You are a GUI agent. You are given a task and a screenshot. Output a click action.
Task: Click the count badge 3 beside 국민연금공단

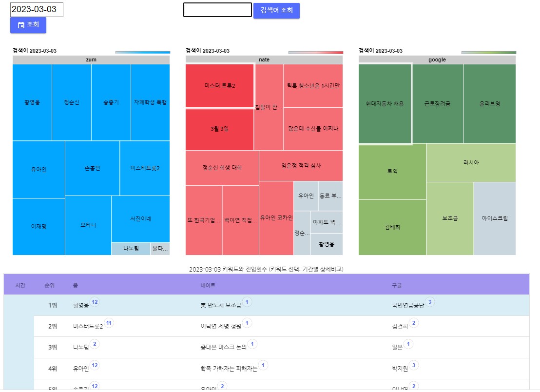pos(430,302)
